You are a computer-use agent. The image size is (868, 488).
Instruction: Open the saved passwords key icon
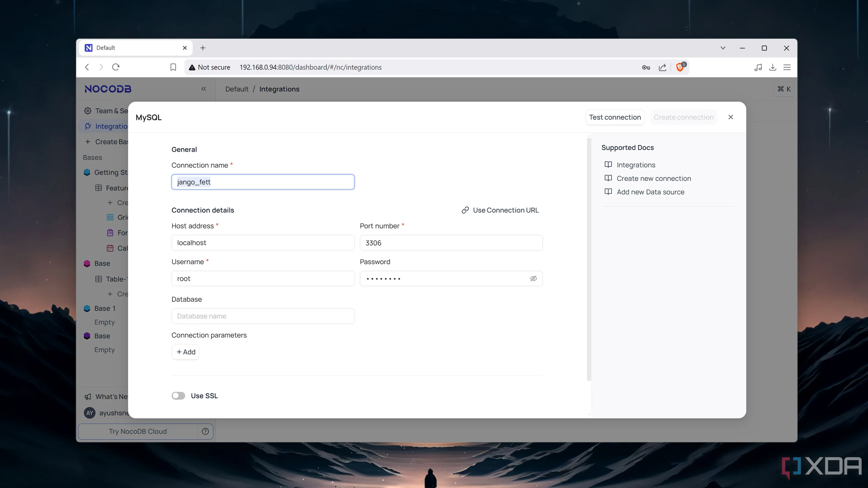(x=646, y=67)
